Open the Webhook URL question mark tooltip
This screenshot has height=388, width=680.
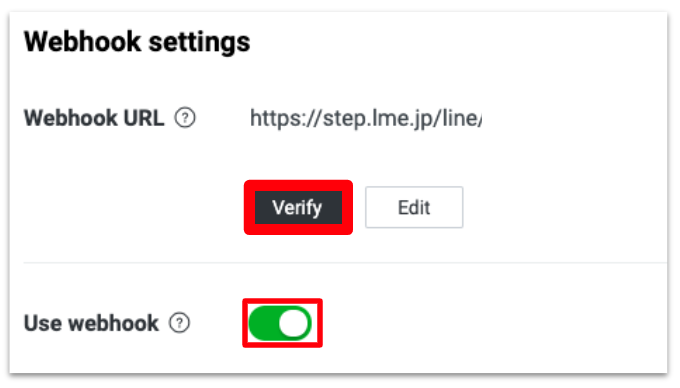click(185, 118)
